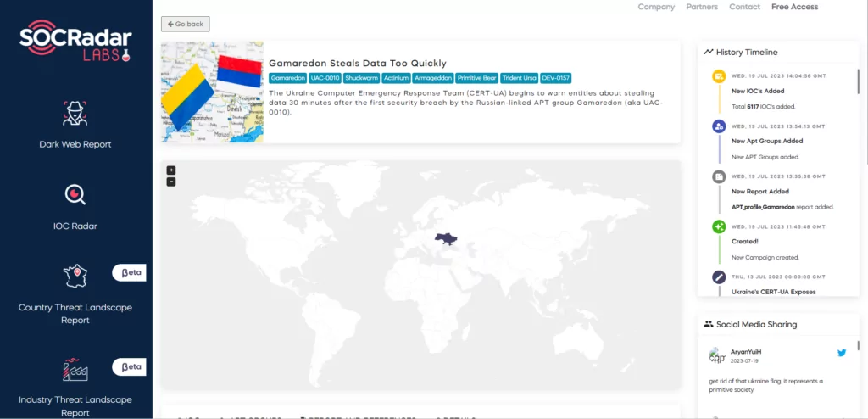The height and width of the screenshot is (419, 868).
Task: Click the Ukraine country on the map
Action: (446, 239)
